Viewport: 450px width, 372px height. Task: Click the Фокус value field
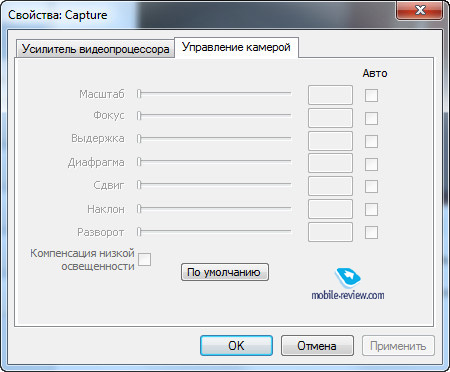330,118
